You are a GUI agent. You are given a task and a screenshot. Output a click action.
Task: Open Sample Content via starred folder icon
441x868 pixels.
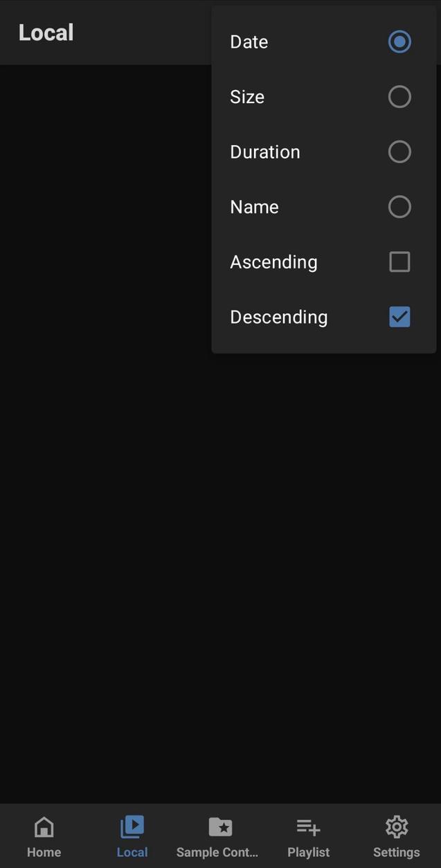[x=220, y=827]
